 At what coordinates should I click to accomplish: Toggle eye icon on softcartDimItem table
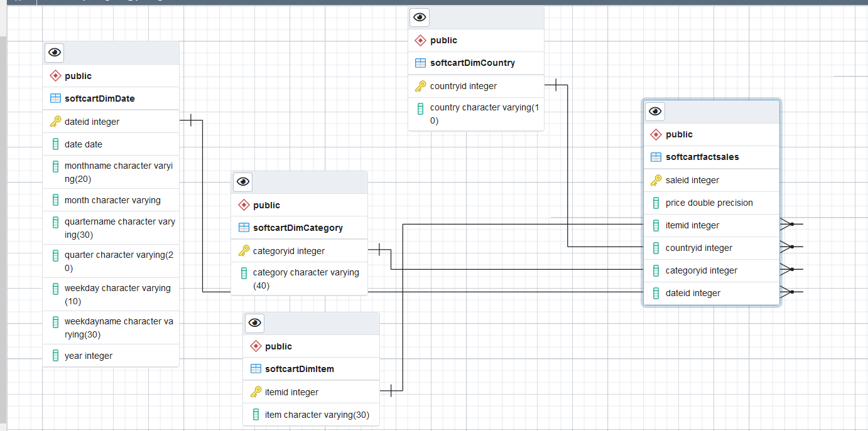point(255,323)
